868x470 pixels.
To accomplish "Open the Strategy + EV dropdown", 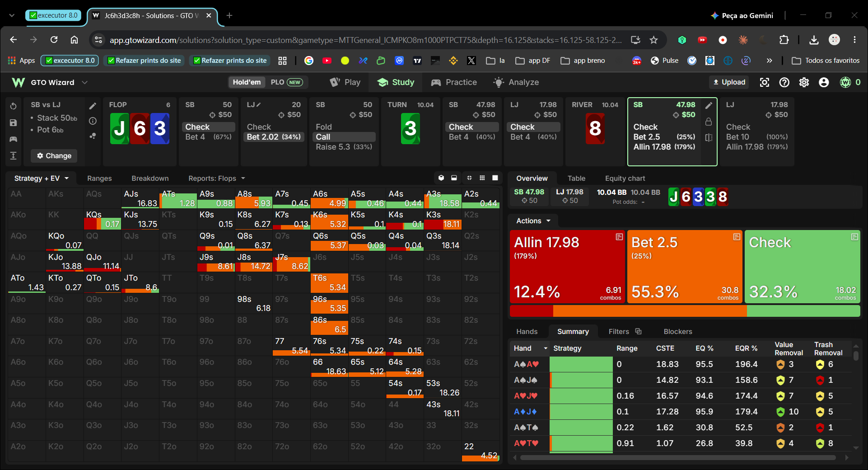I will click(42, 179).
